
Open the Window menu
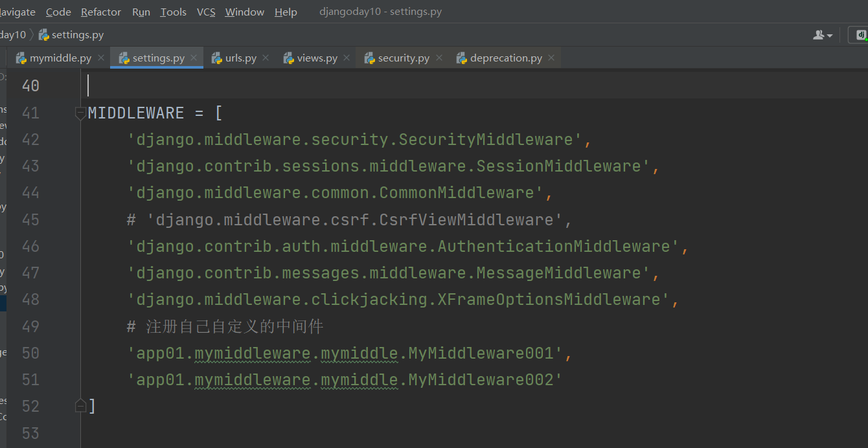245,12
